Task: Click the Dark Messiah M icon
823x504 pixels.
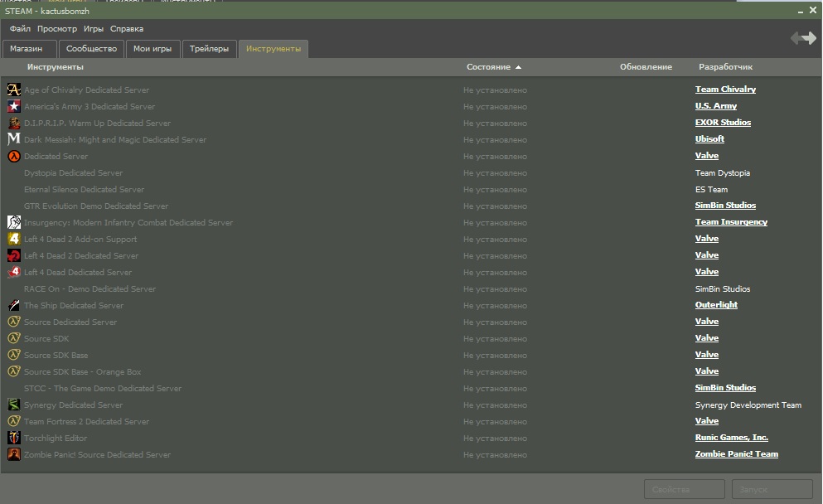Action: (x=14, y=139)
